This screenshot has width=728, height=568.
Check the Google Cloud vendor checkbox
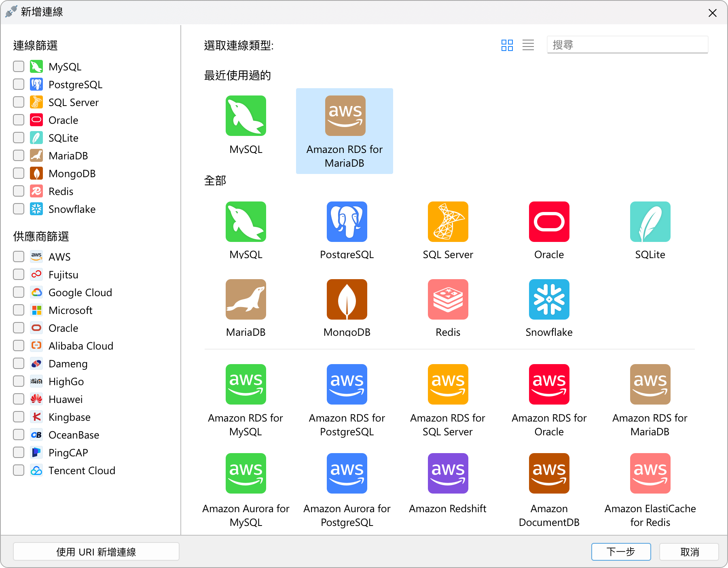coord(19,292)
